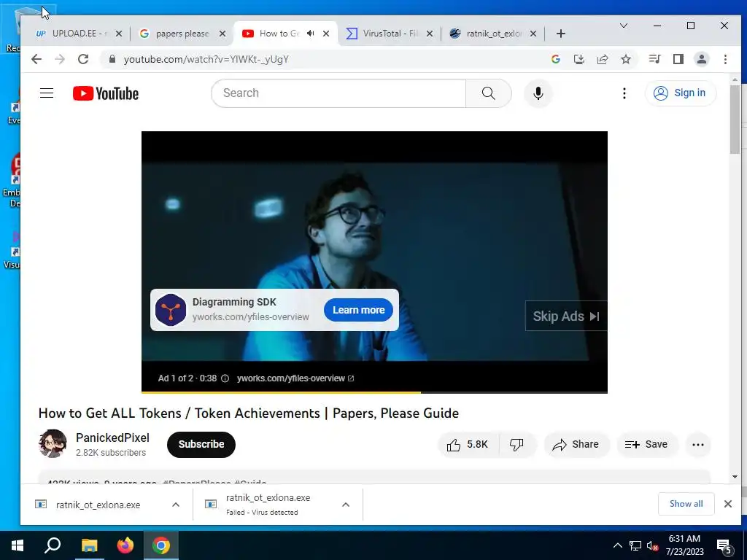747x560 pixels.
Task: Go to YouTube home via logo
Action: click(x=106, y=93)
